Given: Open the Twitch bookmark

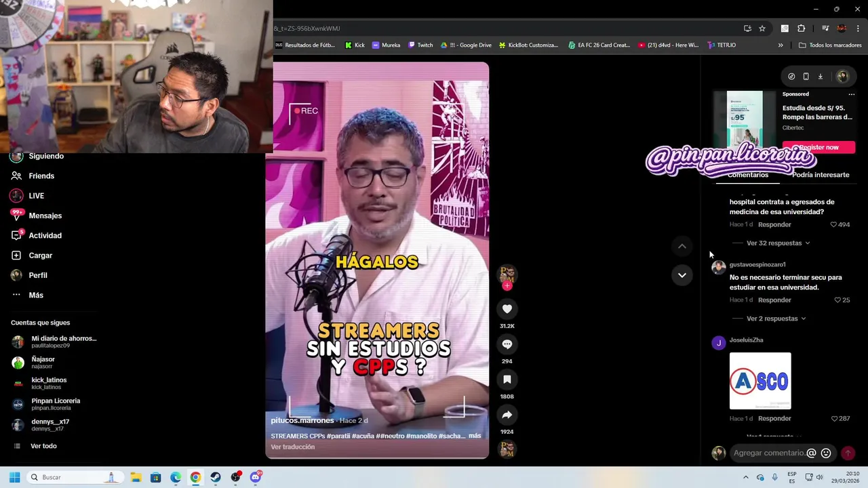Looking at the screenshot, I should [x=420, y=45].
